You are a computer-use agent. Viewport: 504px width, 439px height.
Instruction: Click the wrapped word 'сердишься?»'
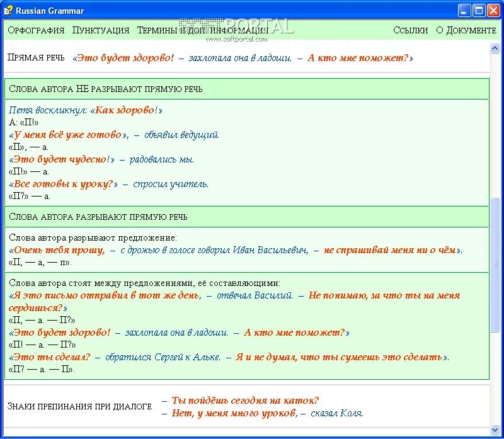[38, 308]
